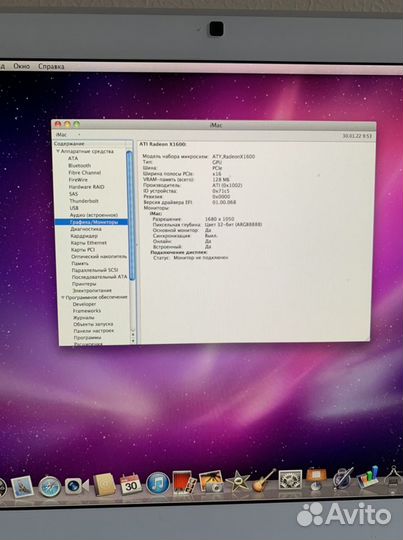Select Кардридер in the sidebar
This screenshot has height=540, width=403.
click(x=84, y=236)
